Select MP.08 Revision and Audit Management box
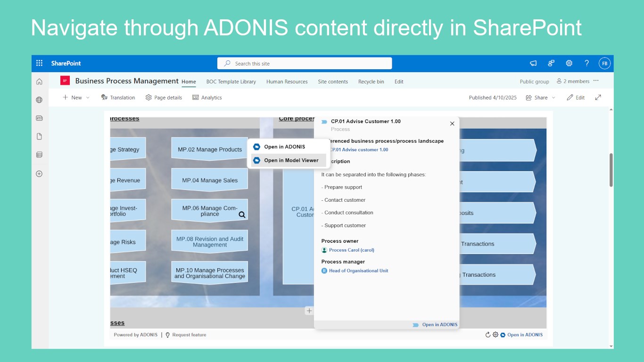The image size is (644, 362). click(x=209, y=242)
